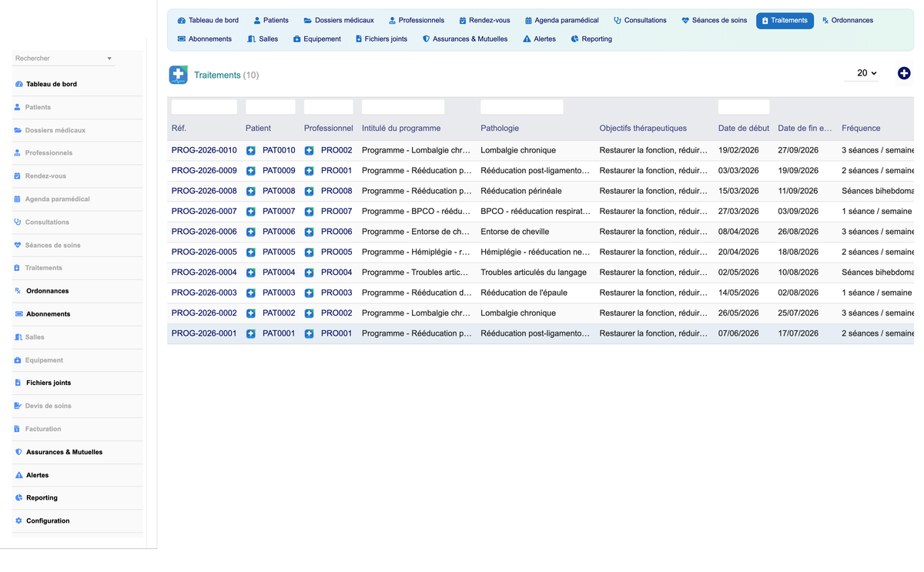
Task: Open treatment PROG-2026-0001 link
Action: coord(204,333)
